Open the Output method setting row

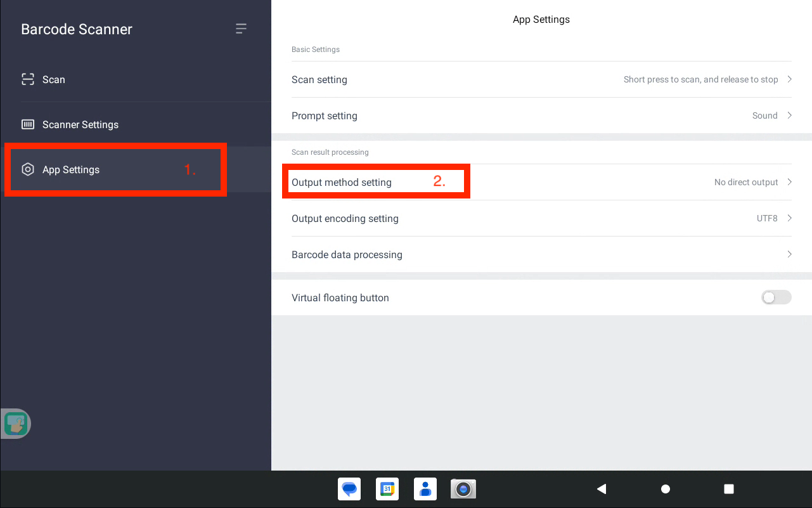[541, 182]
